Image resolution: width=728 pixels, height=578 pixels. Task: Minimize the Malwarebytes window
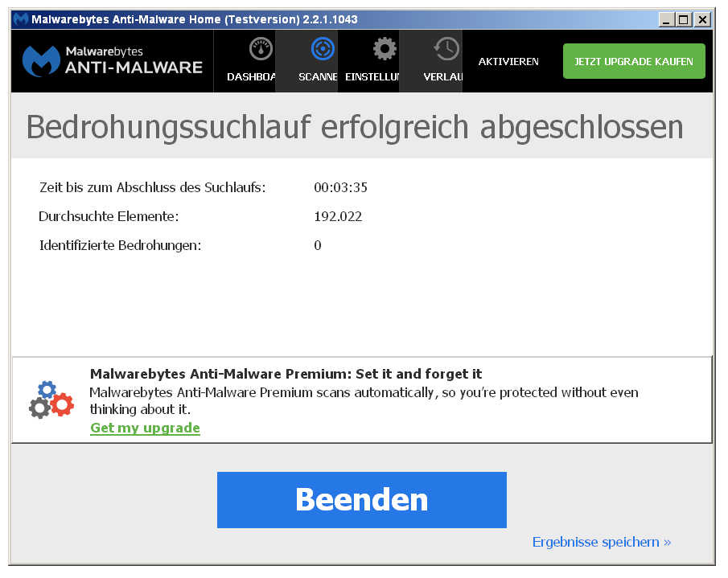[x=667, y=20]
